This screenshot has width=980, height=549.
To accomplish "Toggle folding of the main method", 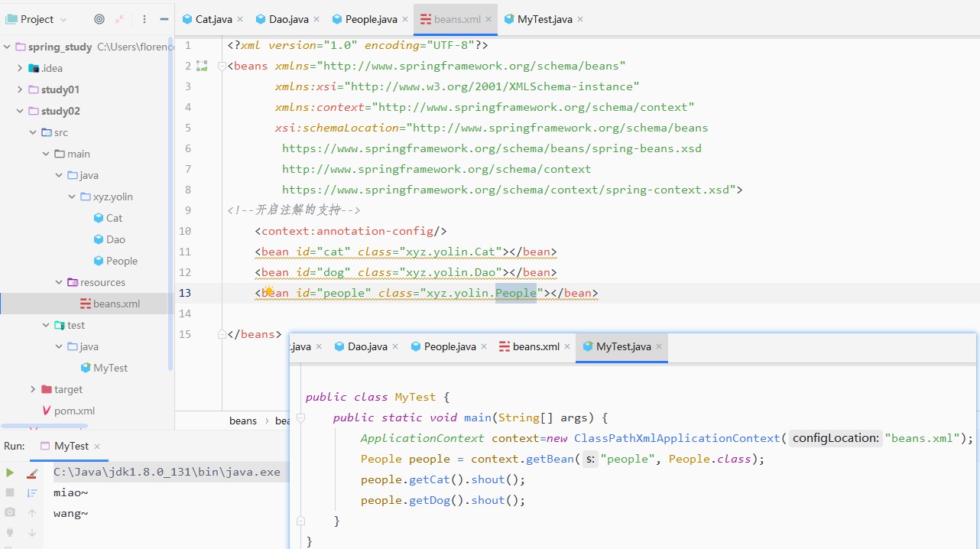I will click(x=301, y=418).
